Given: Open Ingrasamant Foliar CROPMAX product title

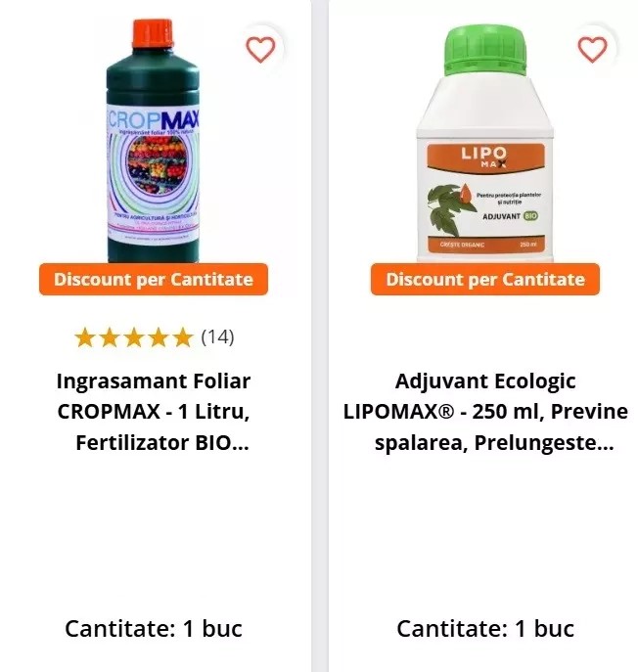Looking at the screenshot, I should pyautogui.click(x=154, y=412).
